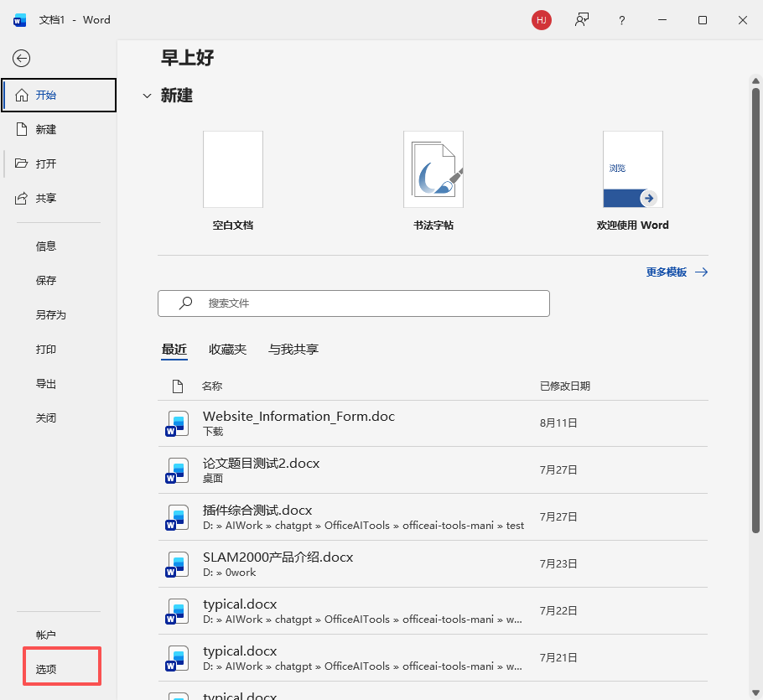The width and height of the screenshot is (763, 700).
Task: Open the 书法字帖 template
Action: coord(433,180)
